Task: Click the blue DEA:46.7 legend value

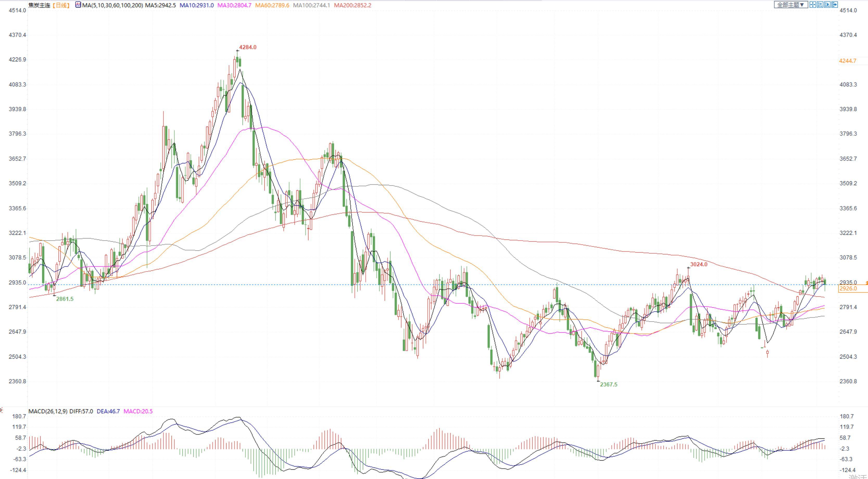Action: pyautogui.click(x=108, y=411)
